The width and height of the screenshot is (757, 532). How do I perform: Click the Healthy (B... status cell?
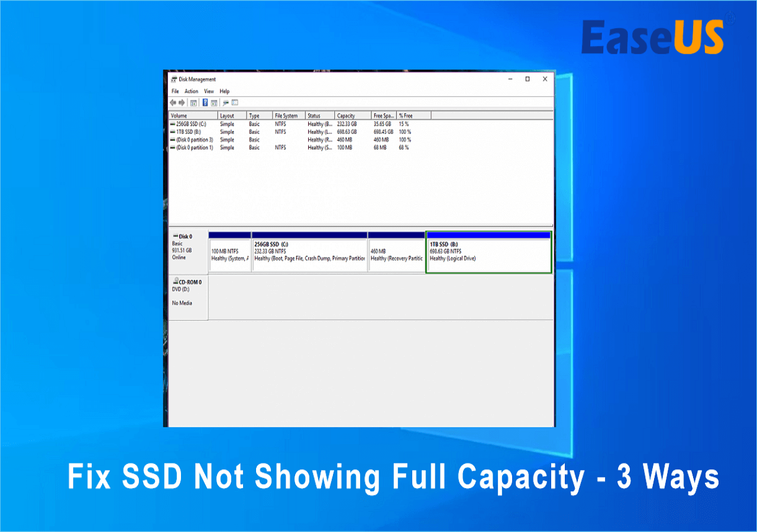pyautogui.click(x=320, y=124)
